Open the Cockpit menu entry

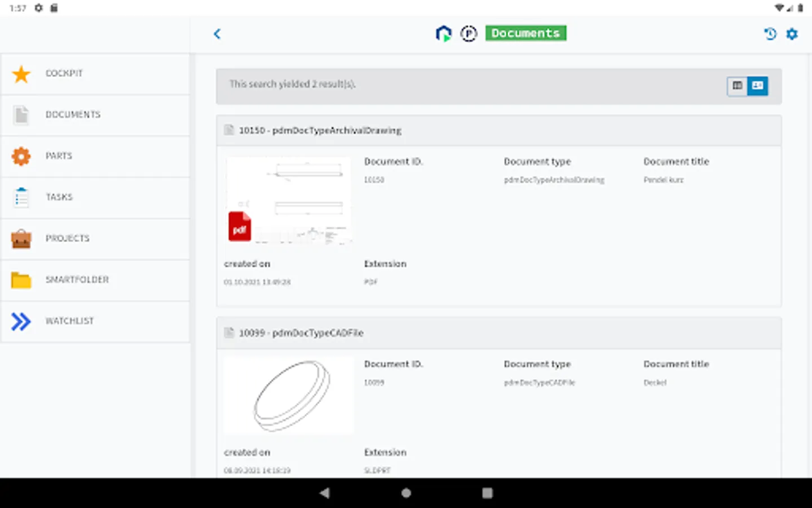click(x=95, y=74)
